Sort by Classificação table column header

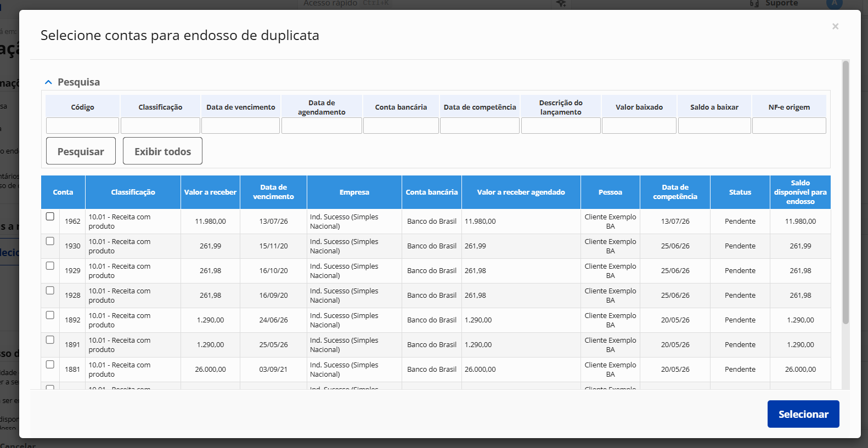(133, 192)
